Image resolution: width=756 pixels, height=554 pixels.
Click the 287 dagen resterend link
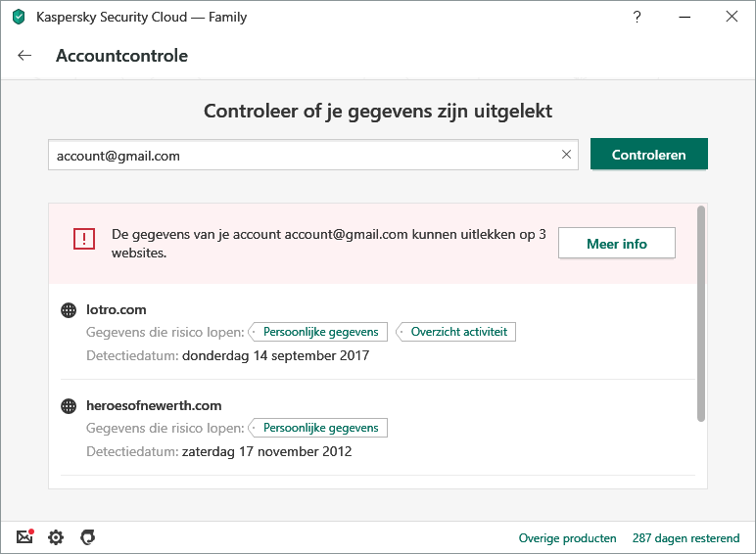tap(685, 538)
